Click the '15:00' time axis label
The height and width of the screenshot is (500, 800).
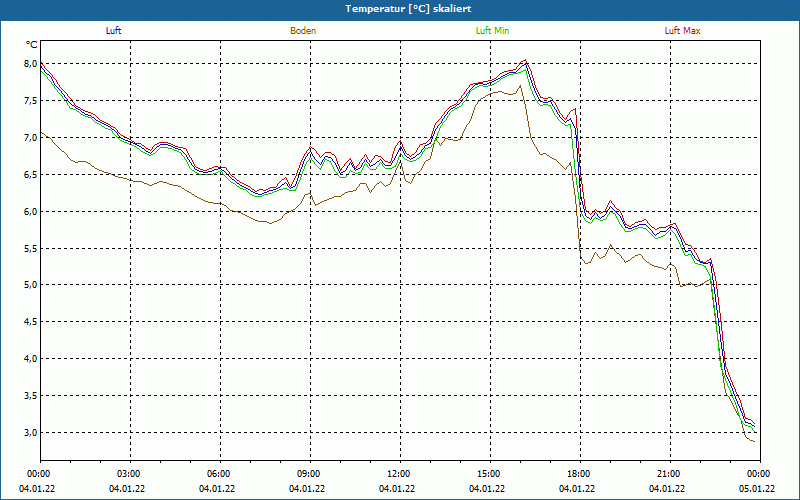click(487, 474)
